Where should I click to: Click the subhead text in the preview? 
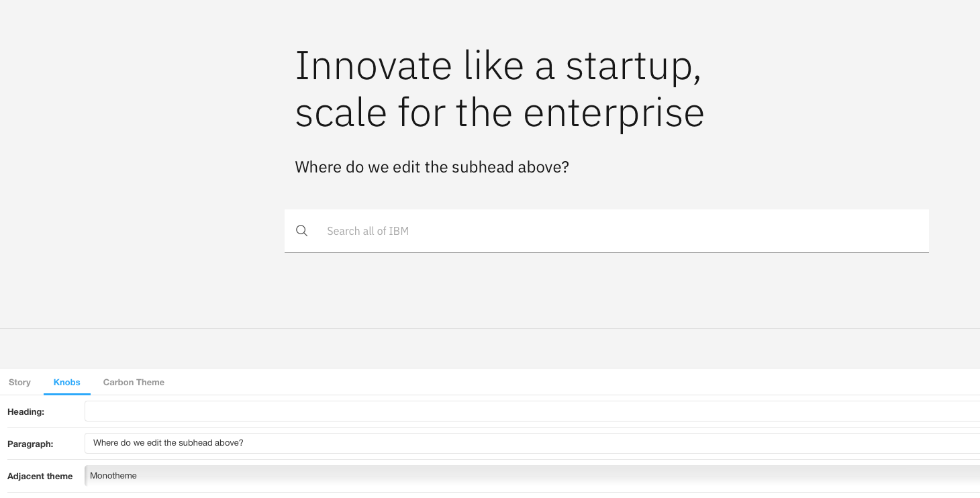coord(432,166)
